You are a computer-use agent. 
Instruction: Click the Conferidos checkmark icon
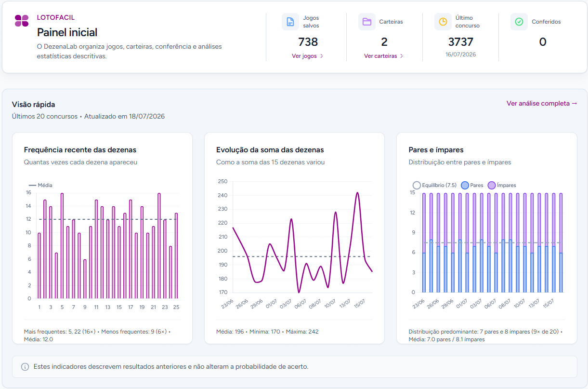pyautogui.click(x=519, y=22)
